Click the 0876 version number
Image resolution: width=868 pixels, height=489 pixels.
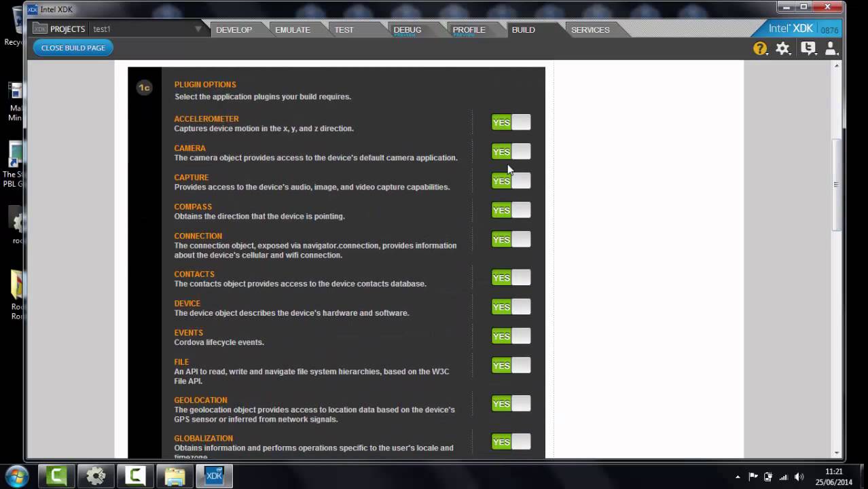(x=829, y=31)
